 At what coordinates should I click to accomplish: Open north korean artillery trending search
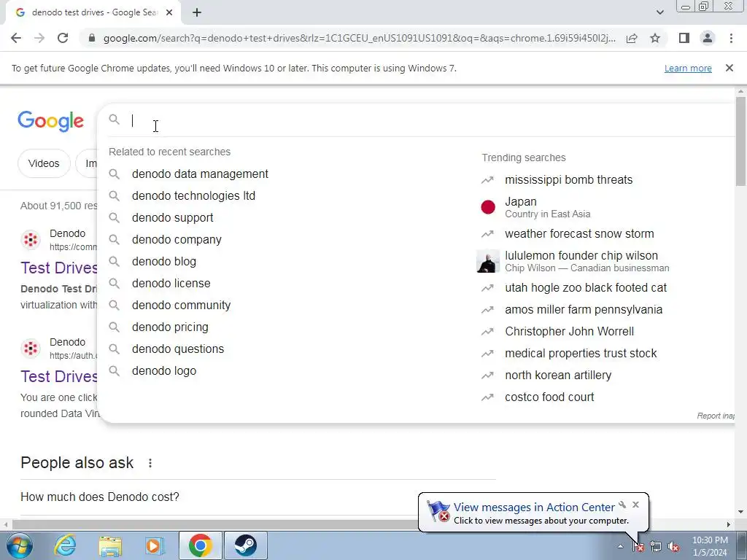coord(558,376)
